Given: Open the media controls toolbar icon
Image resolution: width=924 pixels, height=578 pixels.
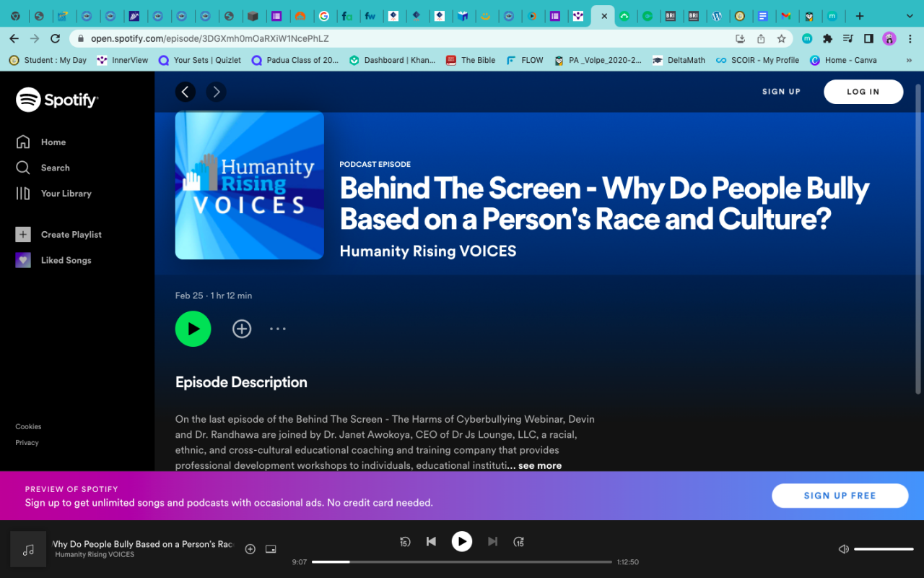Looking at the screenshot, I should [848, 38].
